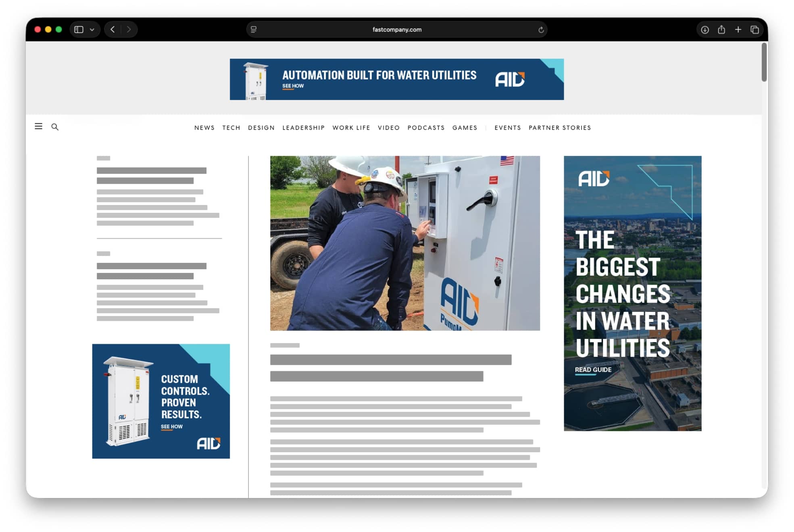Open the hamburger menu on the page

pyautogui.click(x=39, y=127)
